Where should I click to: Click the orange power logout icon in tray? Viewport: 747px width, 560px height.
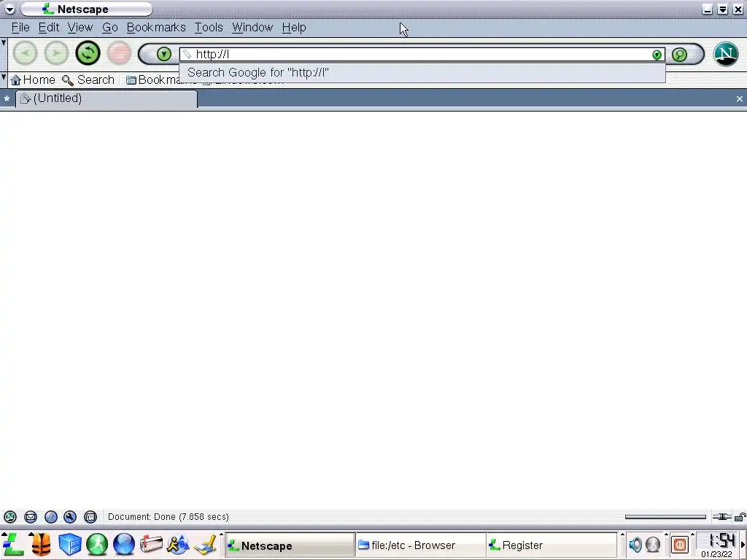[x=680, y=544]
